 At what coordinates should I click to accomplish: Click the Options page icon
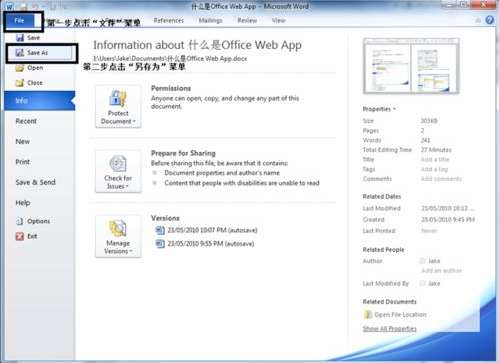(20, 221)
